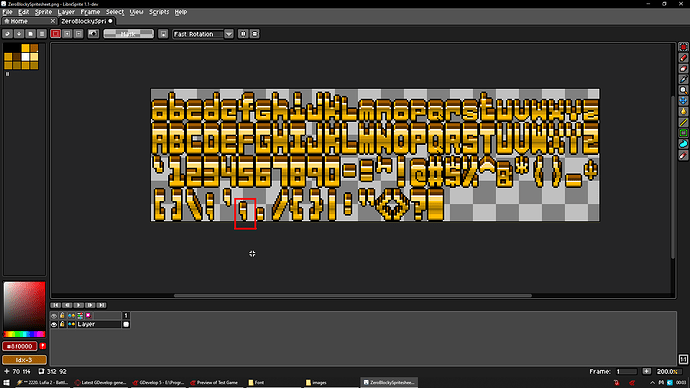Toggle continuous mode on Layer row
Screen dimensions: 690x388
pyautogui.click(x=71, y=324)
